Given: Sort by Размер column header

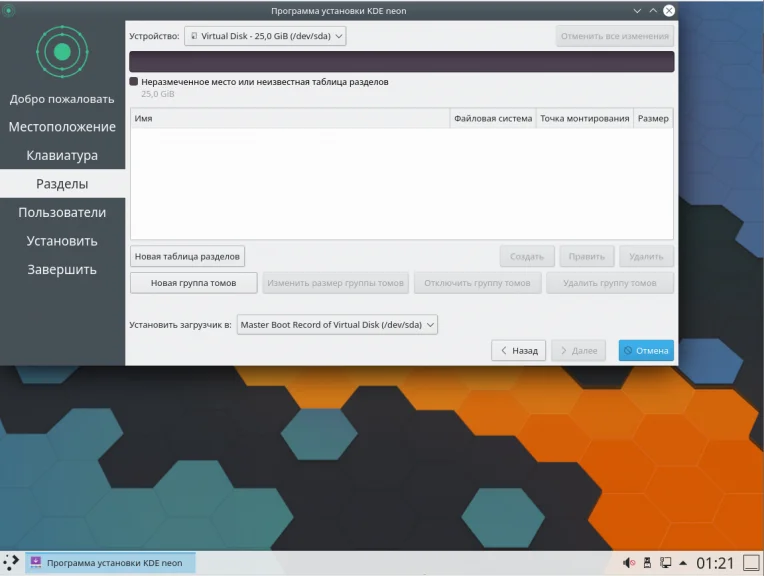Looking at the screenshot, I should click(x=653, y=118).
